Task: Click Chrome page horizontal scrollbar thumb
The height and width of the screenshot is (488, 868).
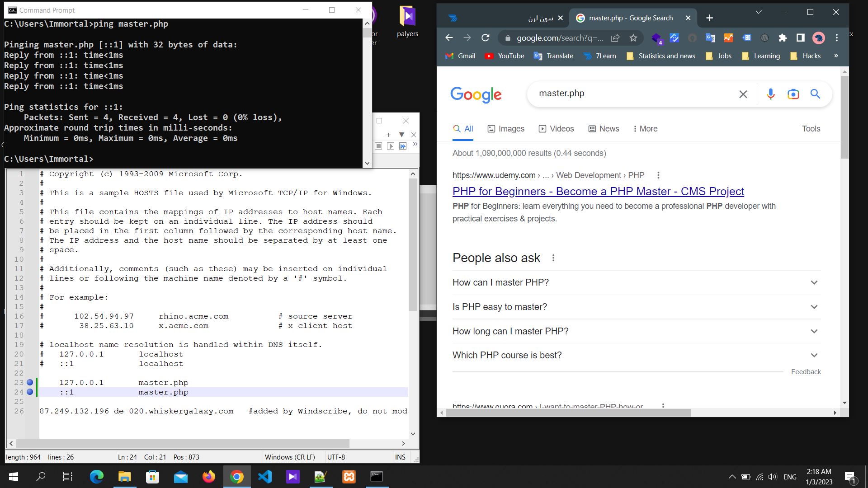Action: point(568,413)
